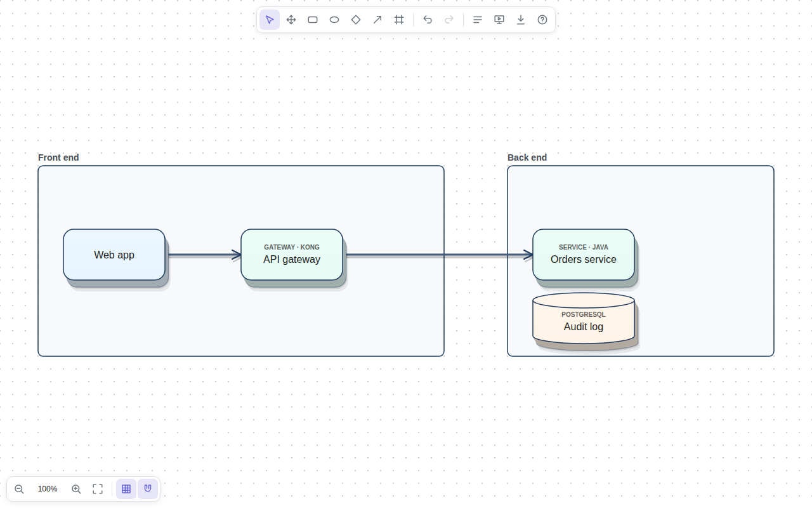This screenshot has width=812, height=508.
Task: Select the API gateway node
Action: click(292, 255)
